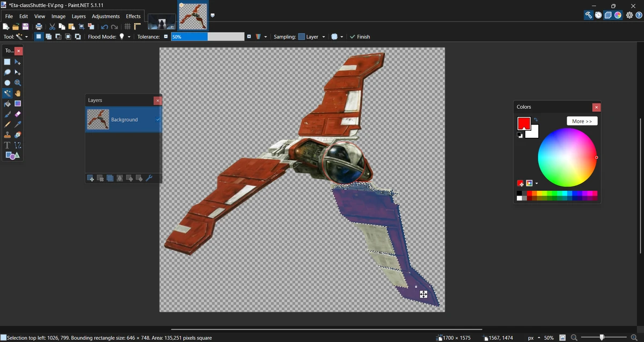The height and width of the screenshot is (342, 644).
Task: Click the Cut icon
Action: (52, 26)
